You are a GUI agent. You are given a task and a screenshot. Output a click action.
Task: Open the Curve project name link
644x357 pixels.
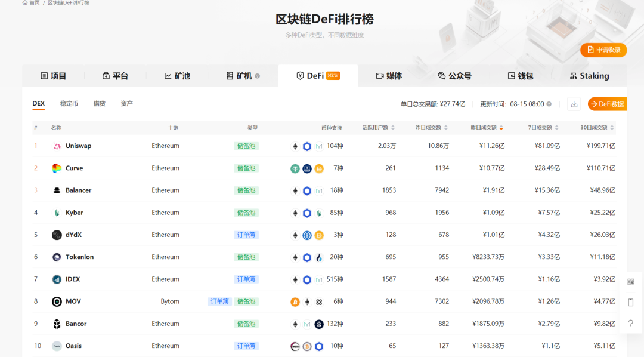coord(75,168)
